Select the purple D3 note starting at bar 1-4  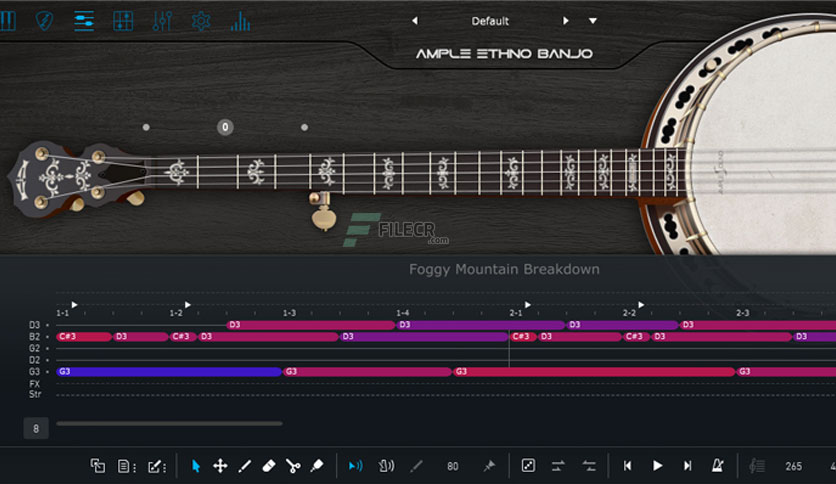coord(480,325)
